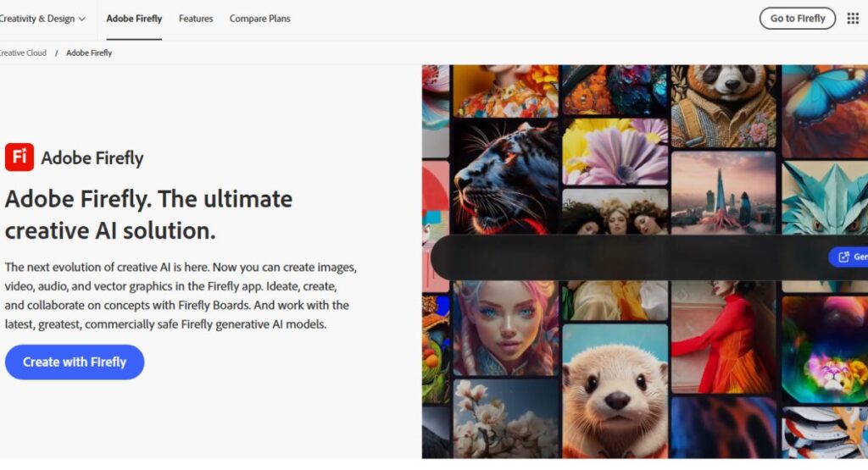
Task: Open the teal origami dragon thumbnail
Action: click(825, 197)
